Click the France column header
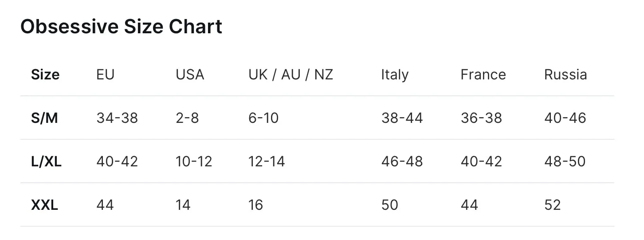Image resolution: width=644 pixels, height=240 pixels. [x=483, y=75]
